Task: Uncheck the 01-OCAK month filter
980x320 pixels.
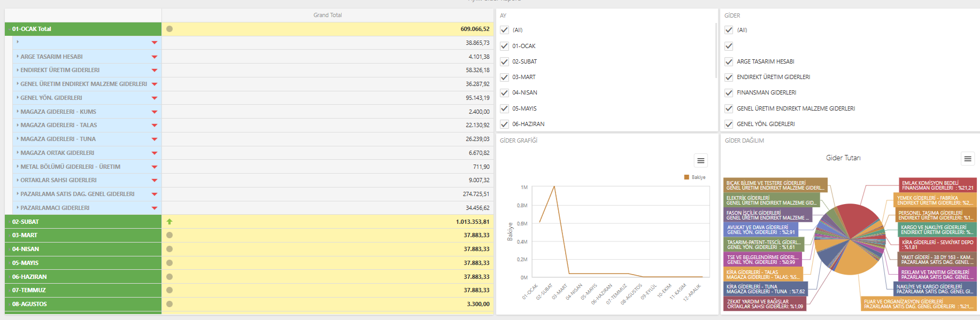Action: click(x=504, y=46)
